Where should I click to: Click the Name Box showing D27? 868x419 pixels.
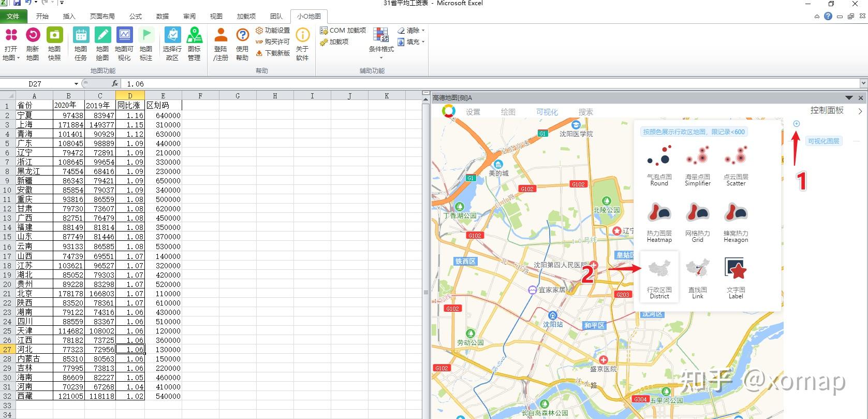click(x=36, y=84)
